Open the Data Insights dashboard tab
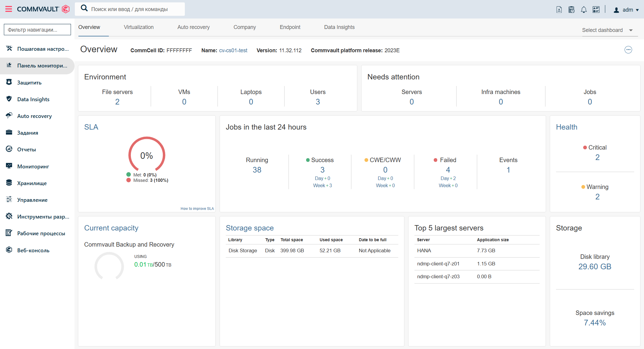Viewport: 644px width, 349px height. [x=339, y=27]
